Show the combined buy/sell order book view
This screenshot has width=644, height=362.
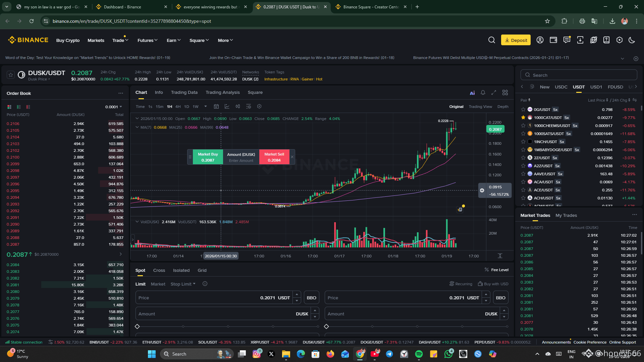click(x=9, y=107)
